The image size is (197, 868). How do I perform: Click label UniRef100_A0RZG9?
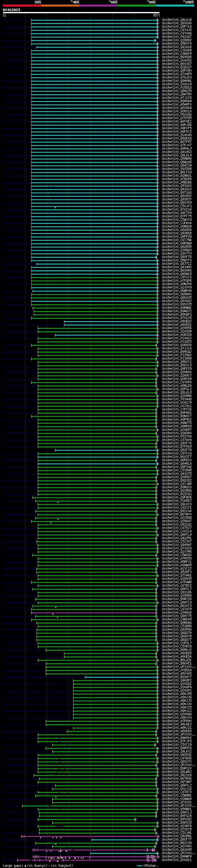[177, 335]
